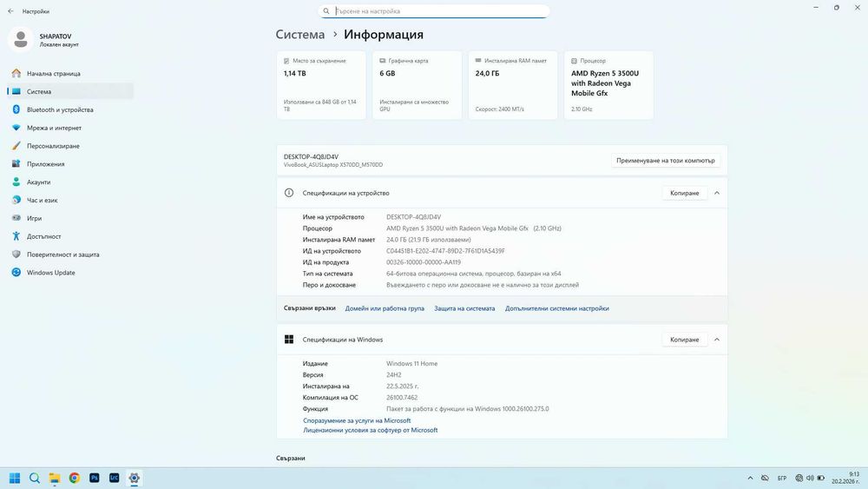This screenshot has width=868, height=489.
Task: Click the tray speaker volume icon
Action: coord(810,478)
